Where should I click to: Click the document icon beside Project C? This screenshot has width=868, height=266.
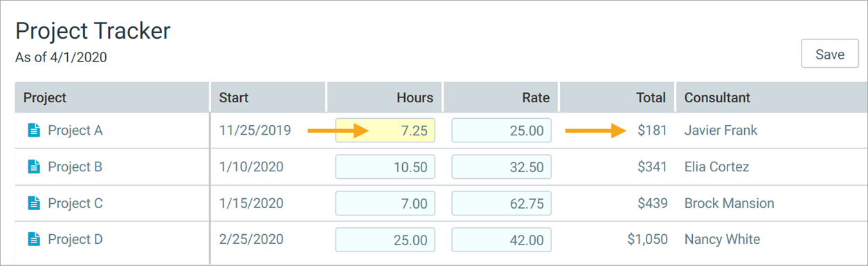(34, 203)
